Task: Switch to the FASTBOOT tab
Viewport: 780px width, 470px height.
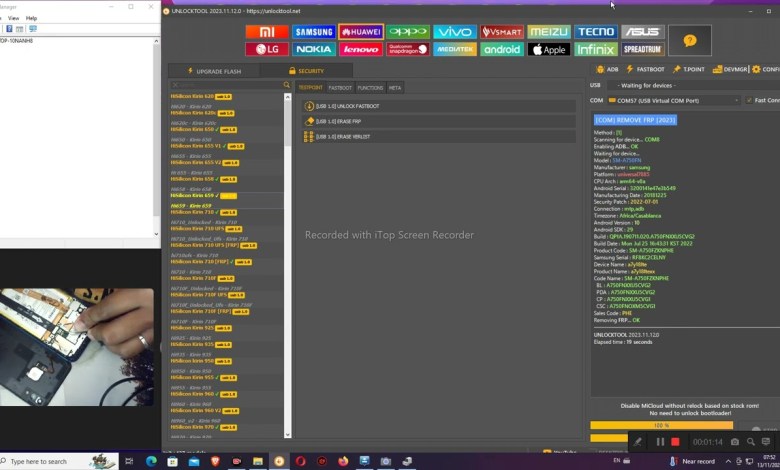Action: [x=340, y=88]
